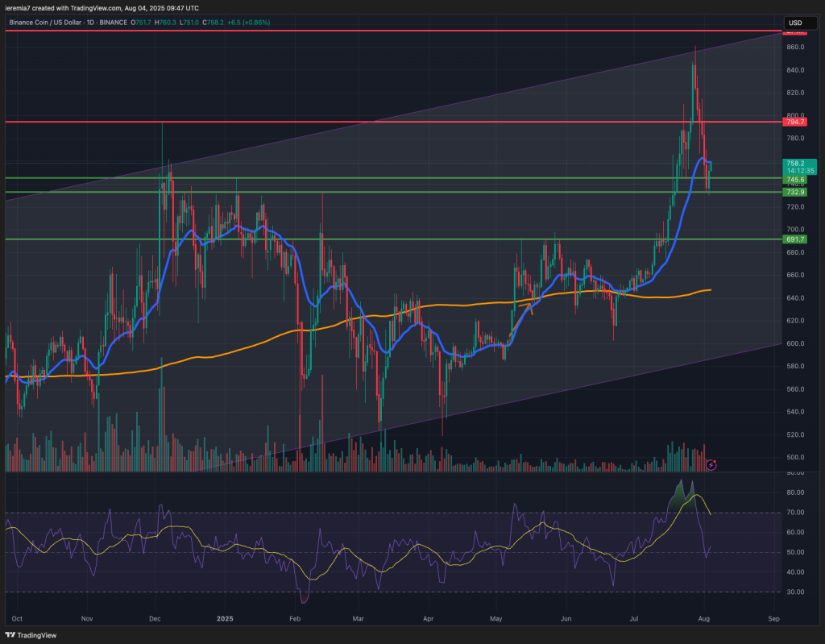Select the 794.7 red resistance price label
Image resolution: width=825 pixels, height=644 pixels.
(794, 122)
